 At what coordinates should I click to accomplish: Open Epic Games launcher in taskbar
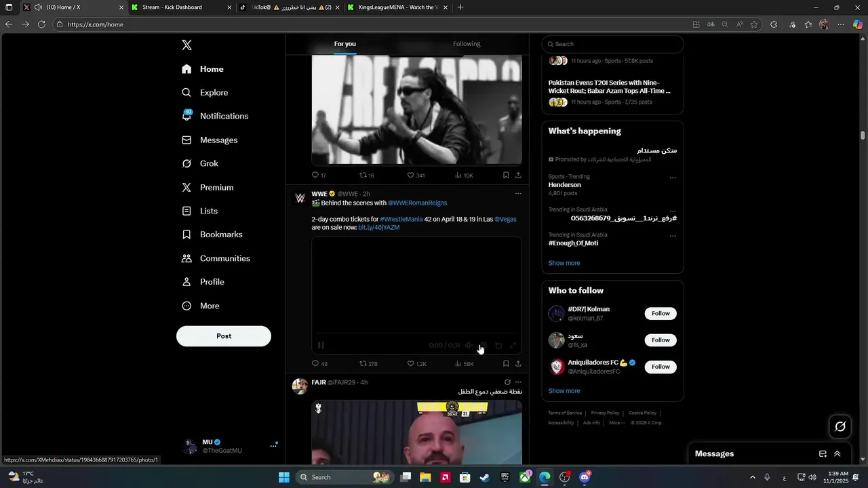click(x=505, y=477)
